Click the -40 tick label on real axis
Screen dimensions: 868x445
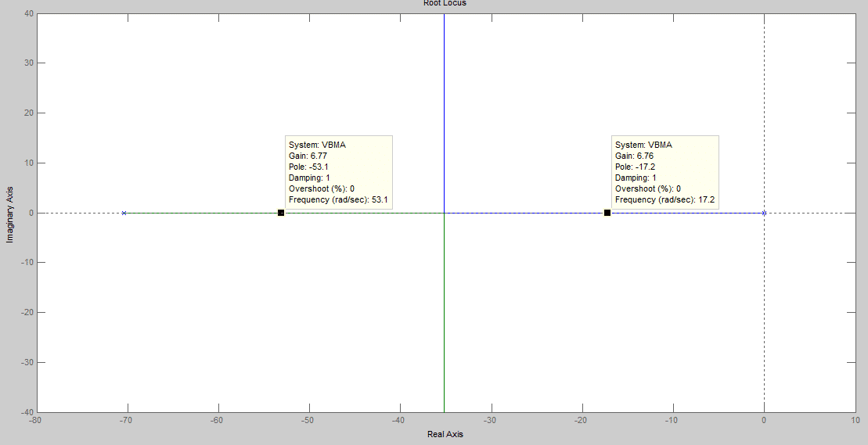[x=400, y=420]
